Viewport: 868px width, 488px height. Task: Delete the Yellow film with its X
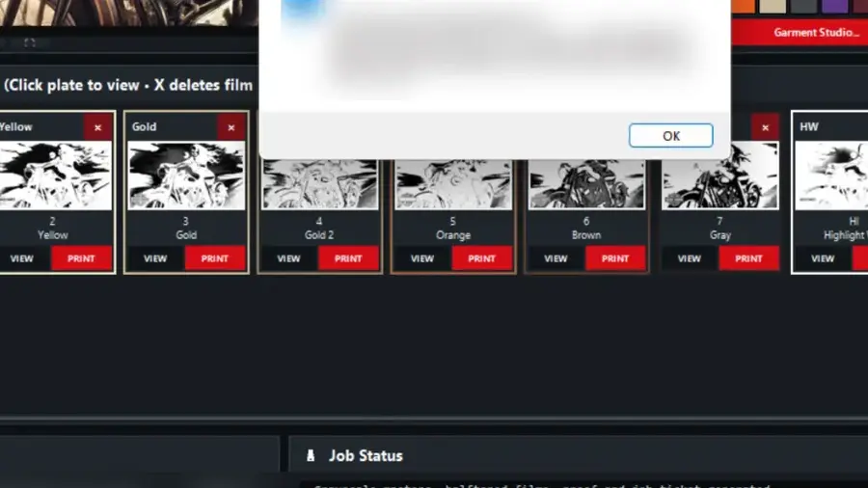[97, 127]
